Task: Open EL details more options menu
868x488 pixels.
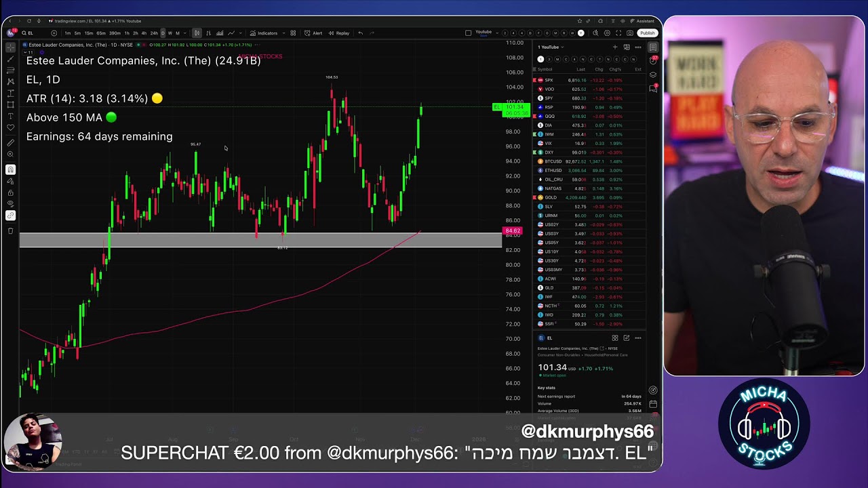Action: (x=638, y=338)
